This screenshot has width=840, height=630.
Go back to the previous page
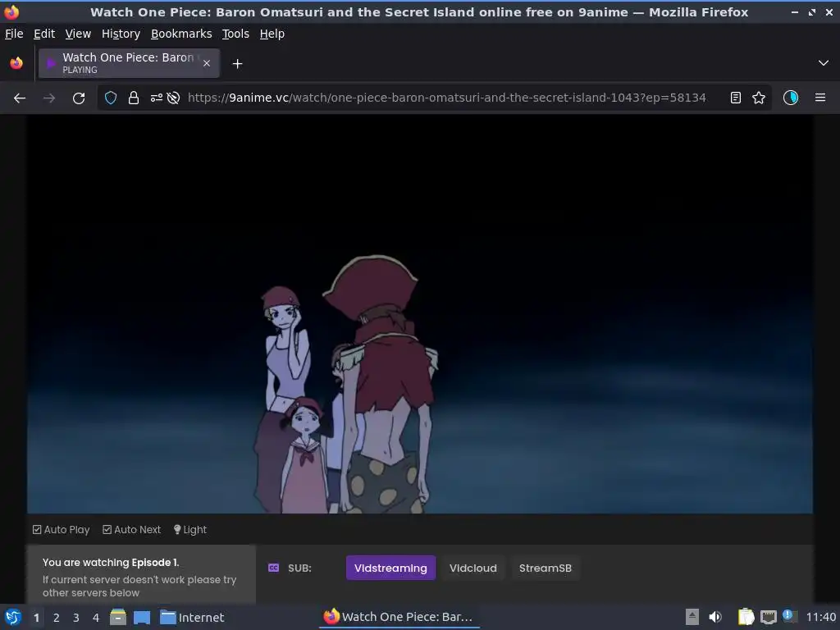pyautogui.click(x=20, y=98)
